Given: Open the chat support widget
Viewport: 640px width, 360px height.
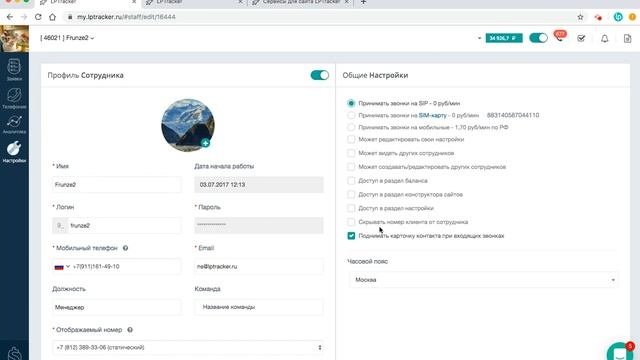Looking at the screenshot, I should pos(620,352).
